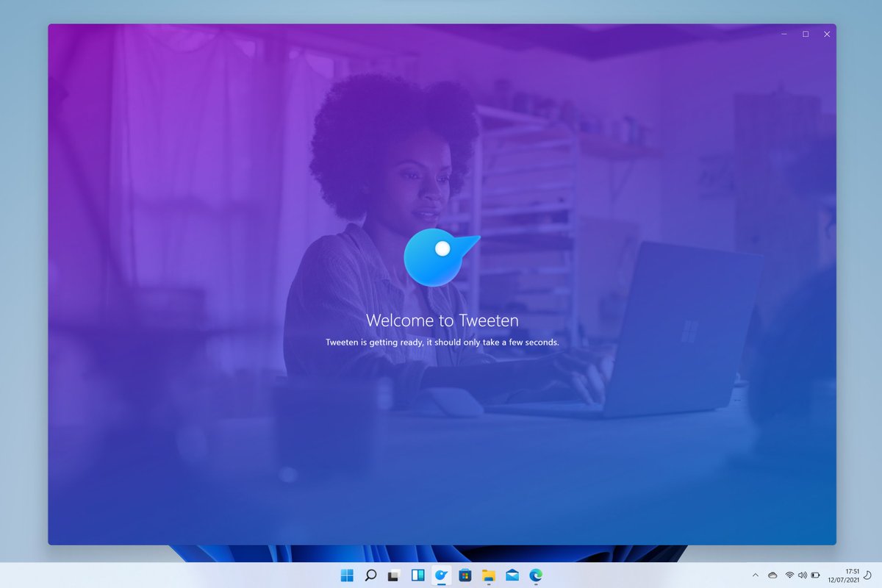This screenshot has height=588, width=882.
Task: Launch Microsoft Edge from taskbar
Action: [x=536, y=576]
